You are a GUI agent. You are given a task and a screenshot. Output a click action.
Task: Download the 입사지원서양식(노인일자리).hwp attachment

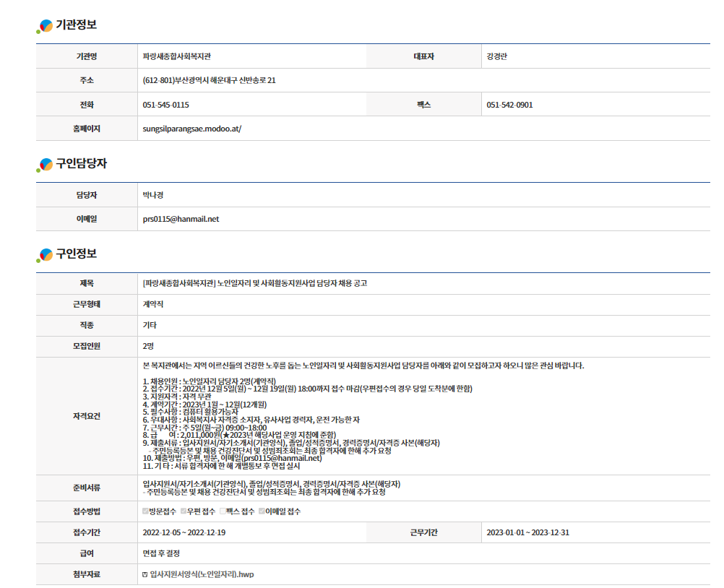coord(202,574)
